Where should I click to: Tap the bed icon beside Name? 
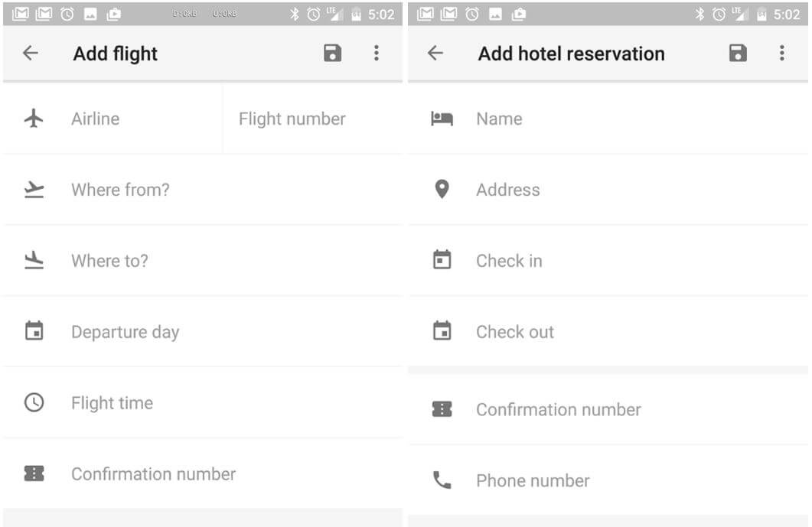[442, 119]
